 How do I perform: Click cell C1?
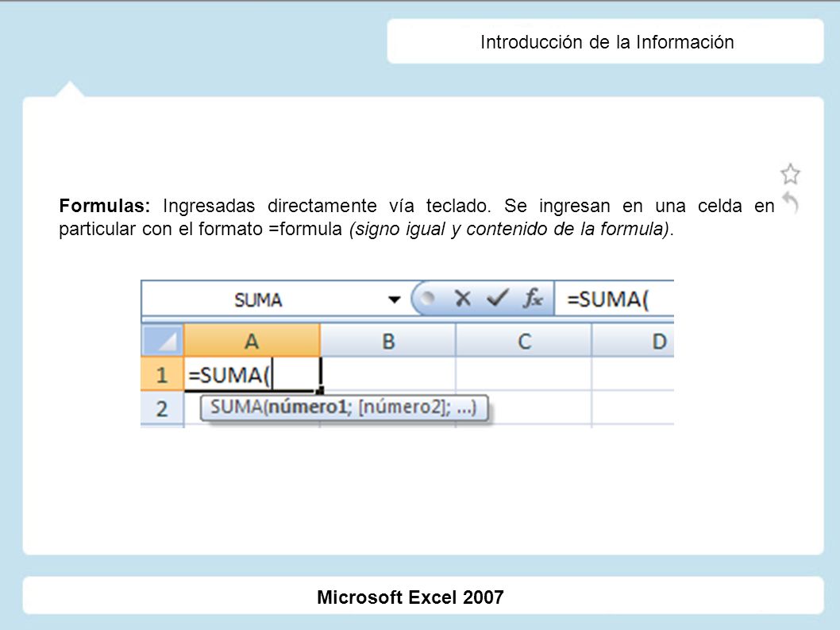524,373
